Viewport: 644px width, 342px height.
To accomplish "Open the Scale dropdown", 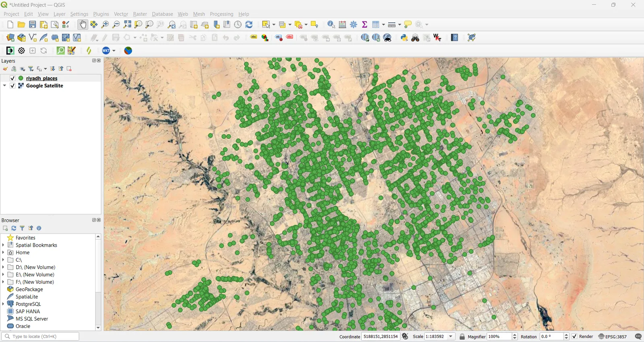I will (x=451, y=336).
